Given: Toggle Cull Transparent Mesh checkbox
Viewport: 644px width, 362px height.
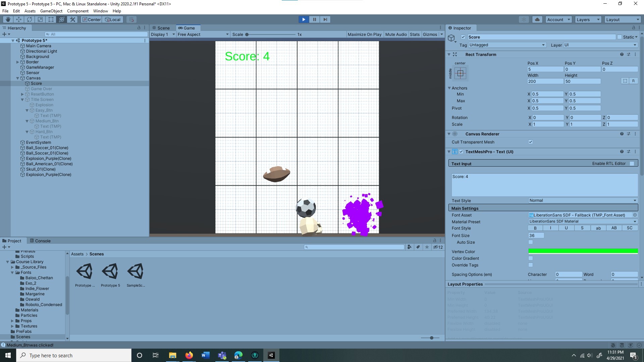Looking at the screenshot, I should click(x=531, y=142).
